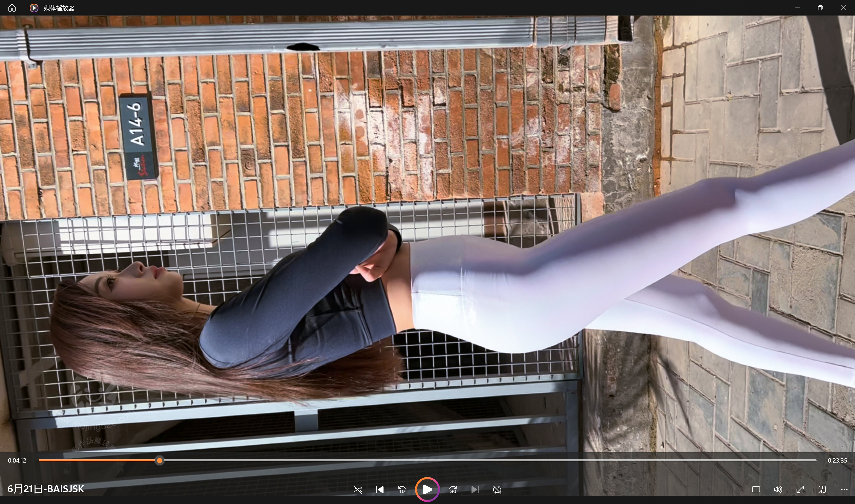Image resolution: width=855 pixels, height=504 pixels.
Task: Open subtitles and captions menu
Action: [x=756, y=489]
